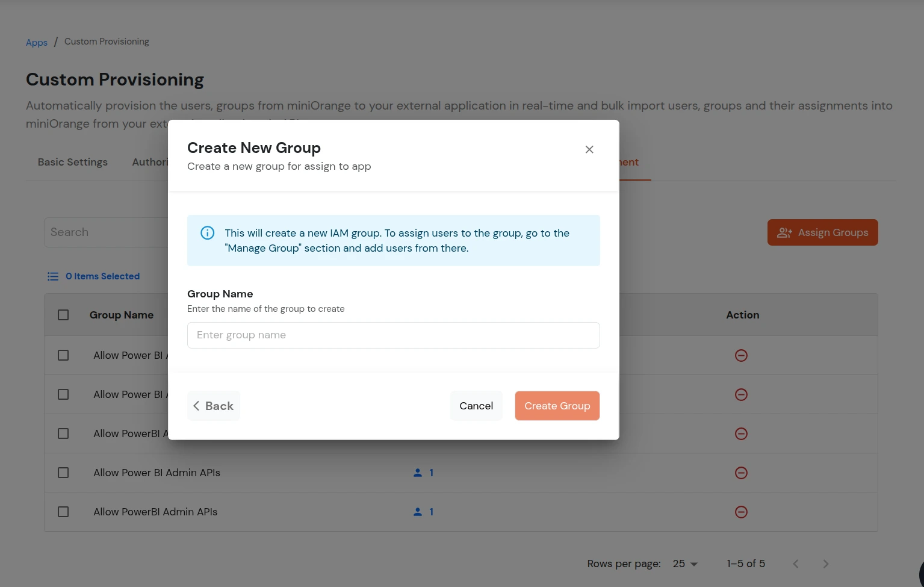Click the Cancel button in the dialog
924x587 pixels.
[476, 406]
